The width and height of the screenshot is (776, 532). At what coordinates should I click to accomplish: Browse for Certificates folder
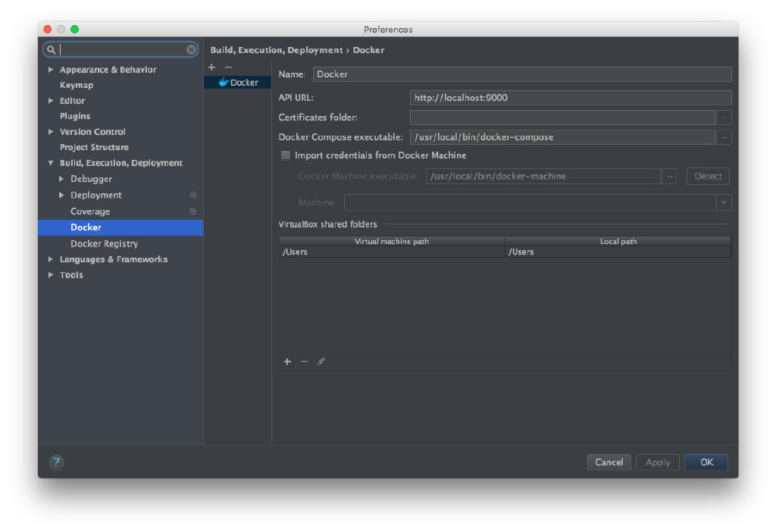click(x=724, y=117)
